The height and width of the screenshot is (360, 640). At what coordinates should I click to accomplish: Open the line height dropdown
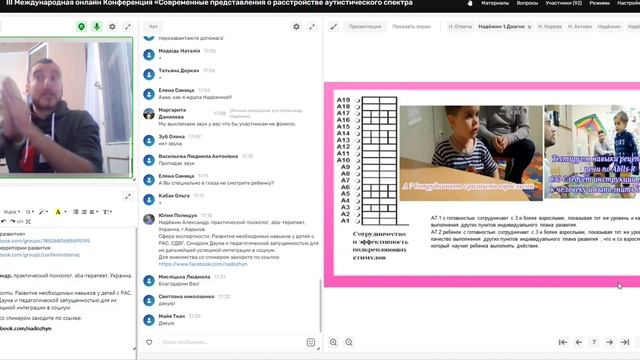(x=107, y=212)
